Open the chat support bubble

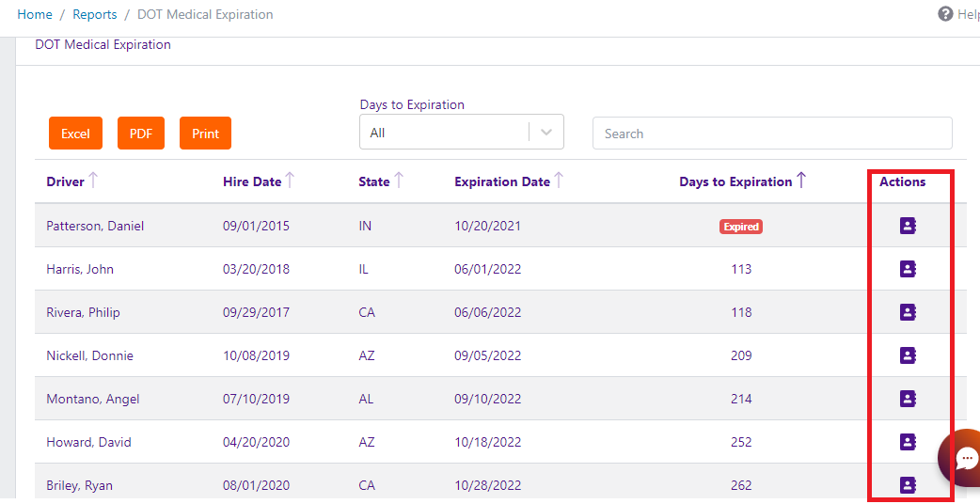(965, 458)
